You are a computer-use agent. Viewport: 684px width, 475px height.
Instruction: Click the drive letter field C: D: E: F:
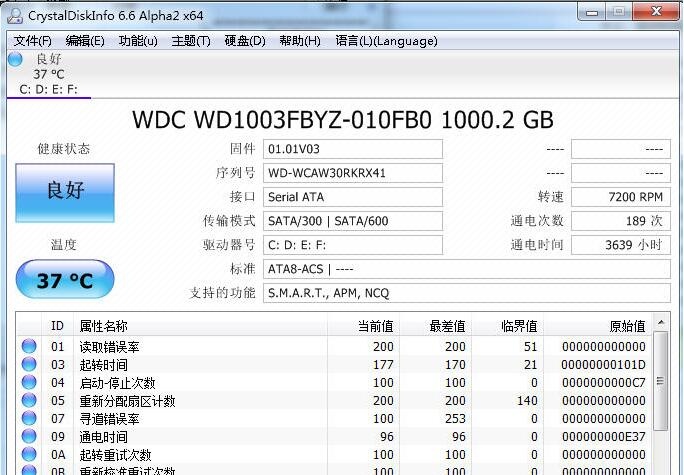(353, 245)
